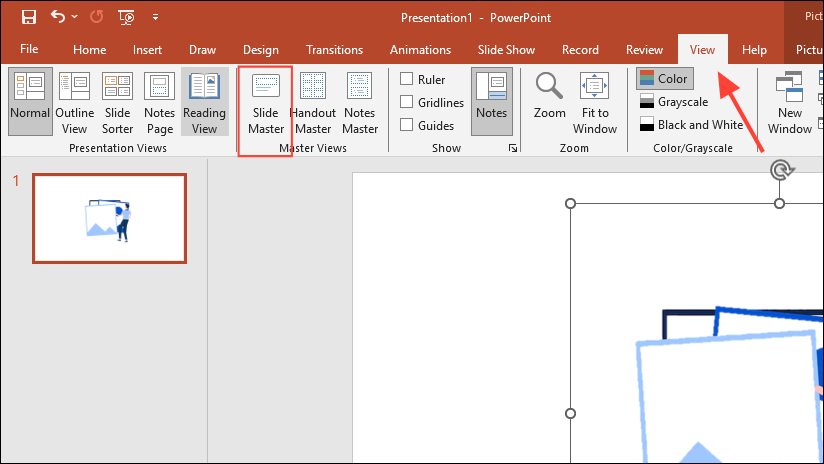Open the Slide Show tab
824x464 pixels.
[x=506, y=49]
